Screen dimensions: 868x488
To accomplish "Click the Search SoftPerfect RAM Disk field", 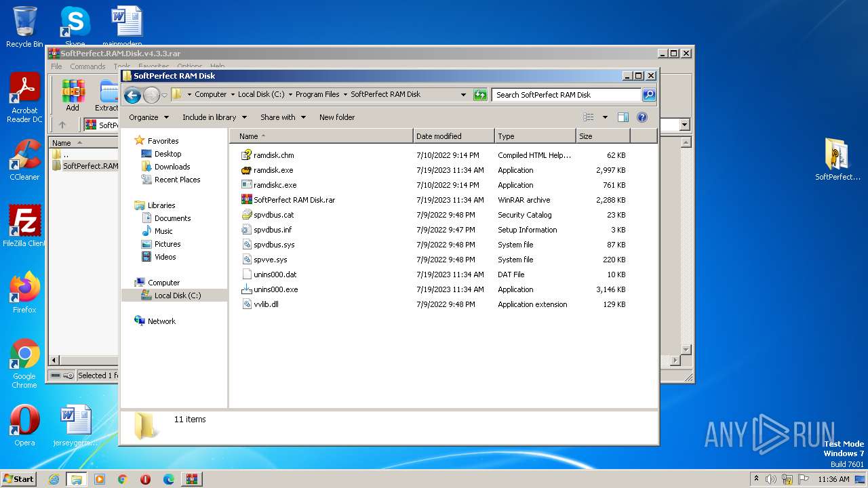I will (x=566, y=95).
